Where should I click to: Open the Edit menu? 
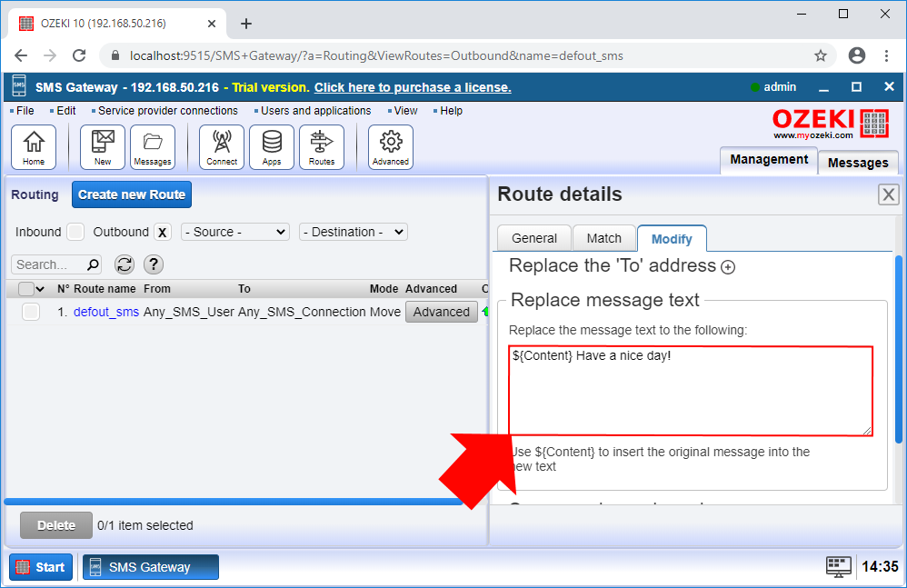(x=66, y=111)
